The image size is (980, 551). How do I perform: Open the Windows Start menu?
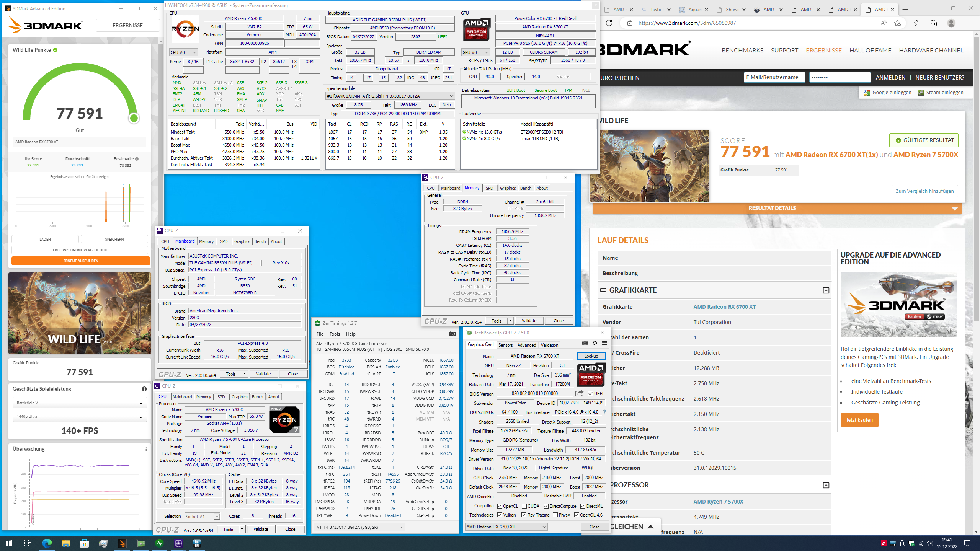point(9,543)
